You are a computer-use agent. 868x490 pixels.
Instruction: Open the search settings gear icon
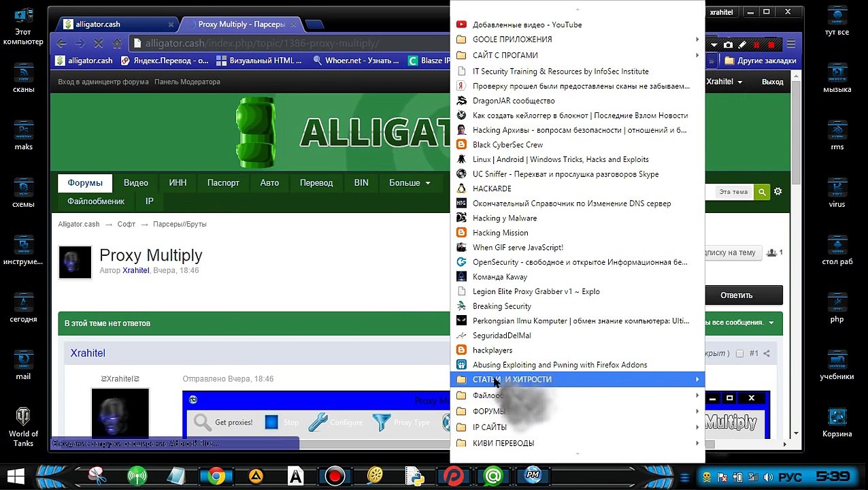(778, 192)
